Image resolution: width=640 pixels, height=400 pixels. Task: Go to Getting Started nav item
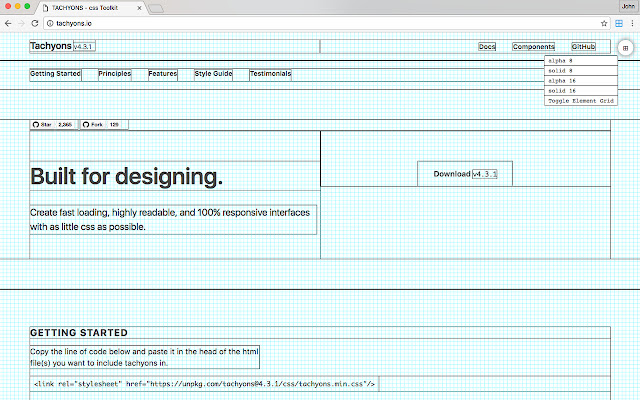55,74
